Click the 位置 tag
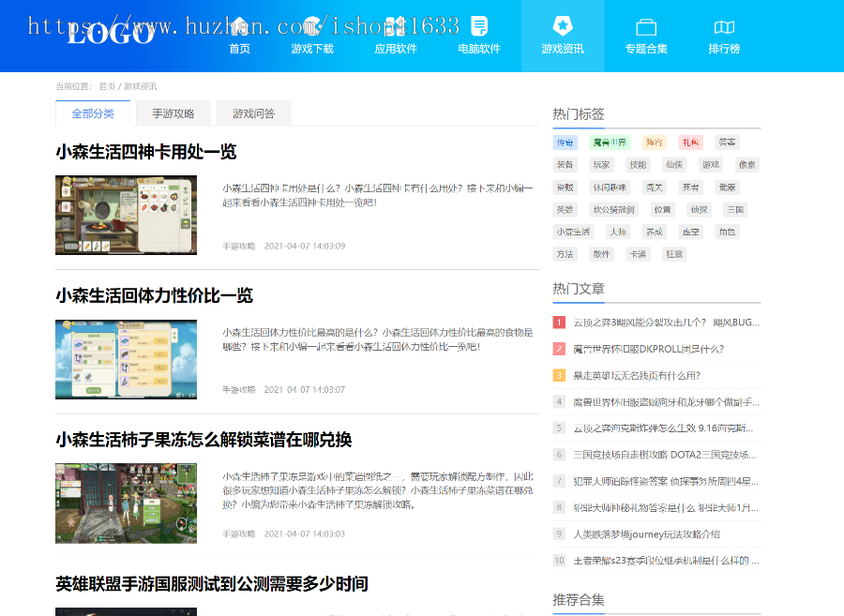This screenshot has width=844, height=616. 663,210
